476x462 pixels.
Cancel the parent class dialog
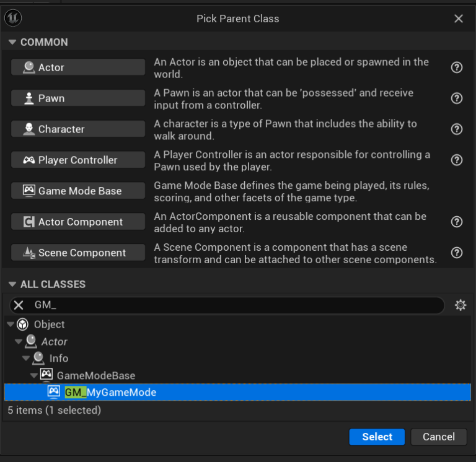[438, 437]
